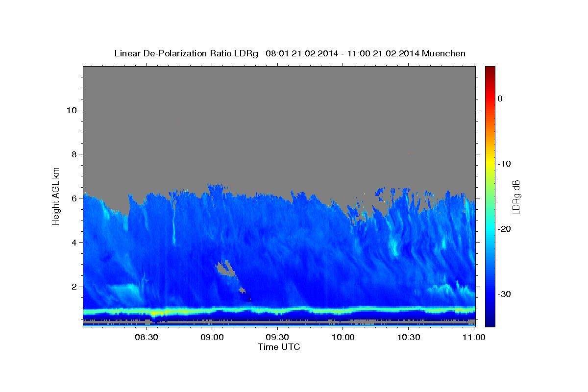Viewport: 588px width, 392px height.
Task: Click the height tick label 10
Action: coord(71,110)
